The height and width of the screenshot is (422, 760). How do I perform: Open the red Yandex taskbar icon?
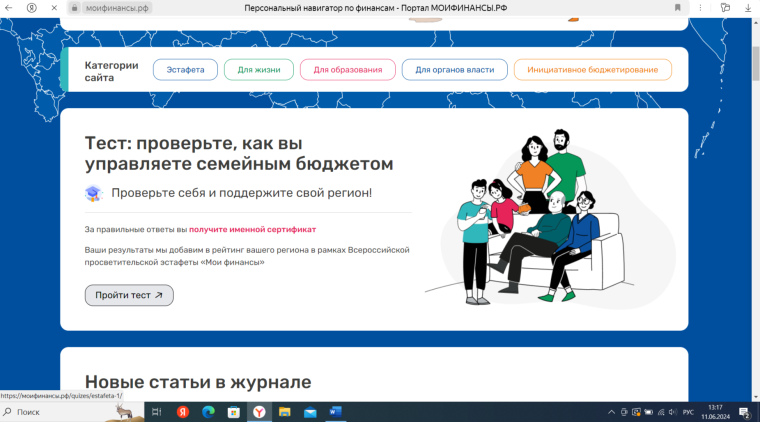pyautogui.click(x=183, y=412)
